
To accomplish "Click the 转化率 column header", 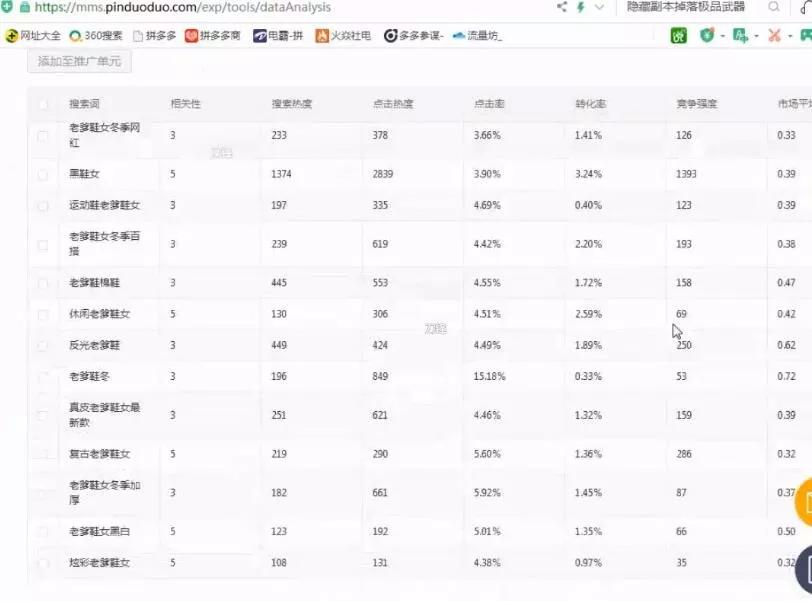I will 590,104.
